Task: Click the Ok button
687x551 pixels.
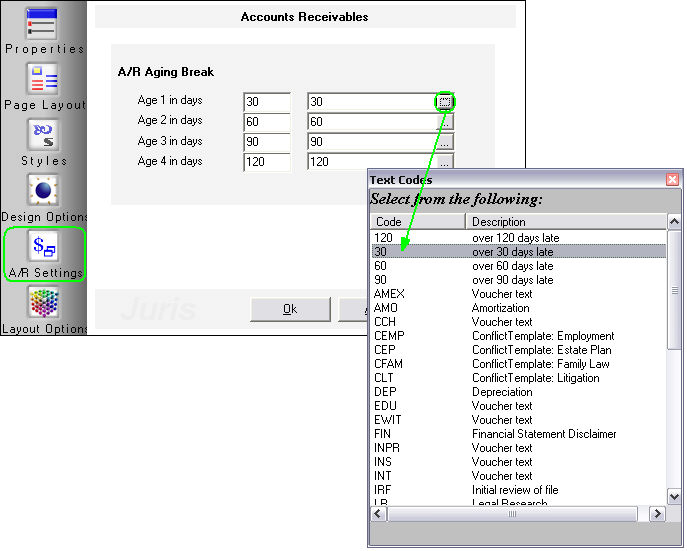Action: click(290, 309)
